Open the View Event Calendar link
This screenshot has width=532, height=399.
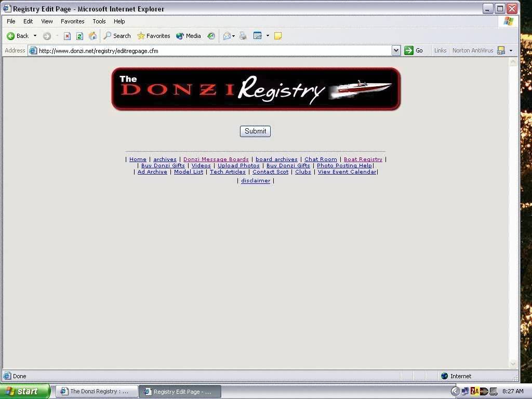click(x=347, y=171)
